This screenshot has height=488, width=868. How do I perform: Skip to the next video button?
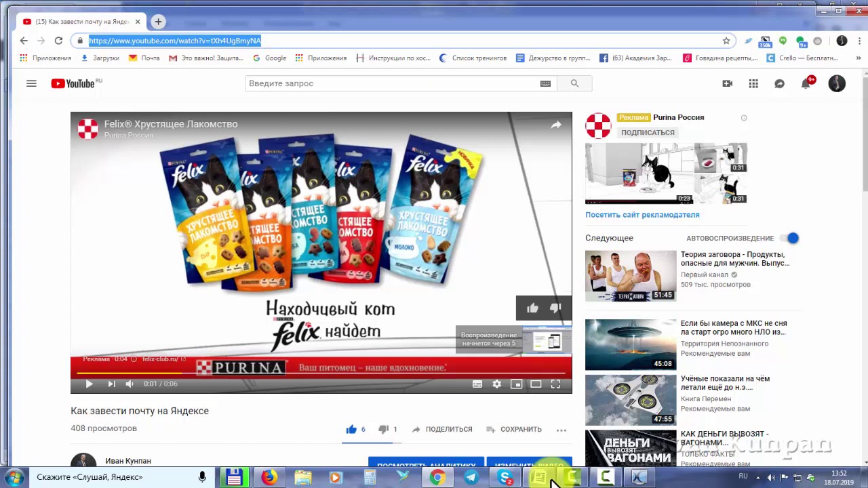point(111,384)
